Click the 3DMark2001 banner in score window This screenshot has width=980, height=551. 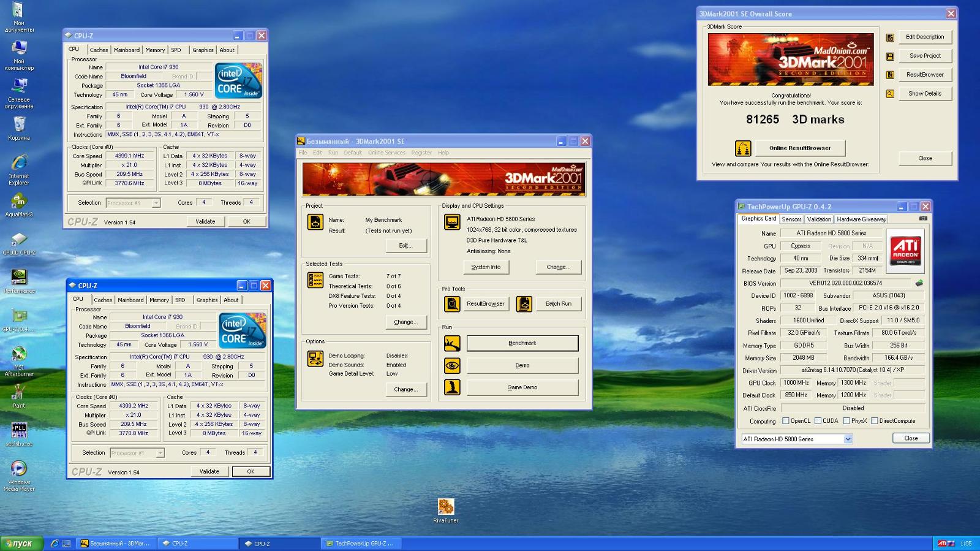tap(791, 59)
